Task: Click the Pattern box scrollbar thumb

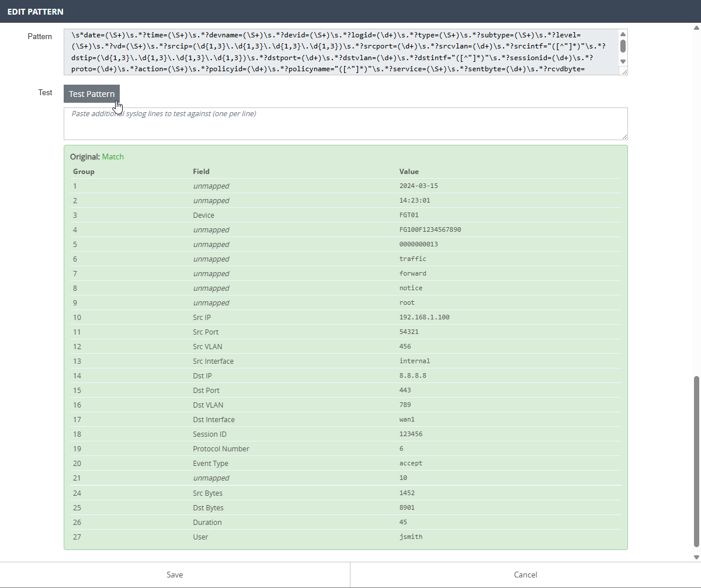Action: coord(623,46)
